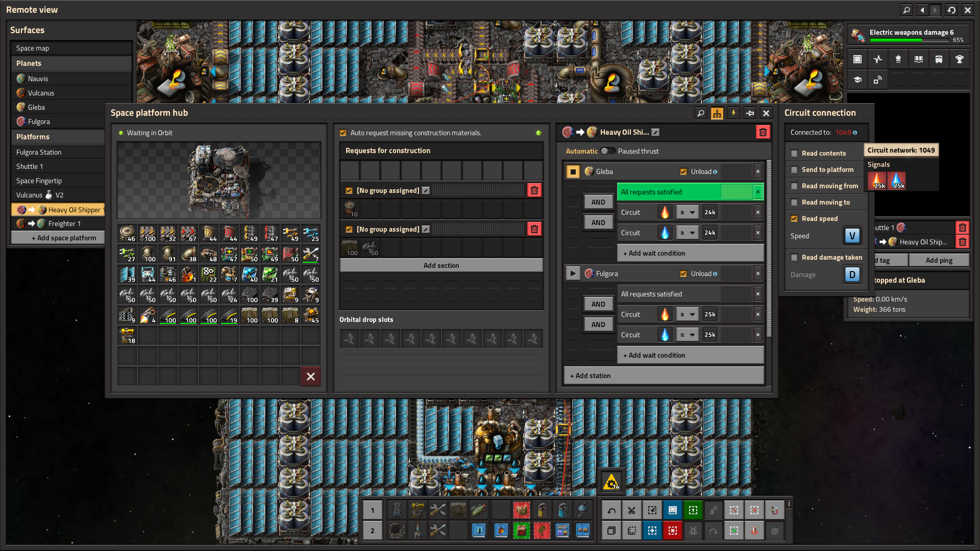Screen dimensions: 980x551
Task: Disable Read speed checkbox
Action: (x=794, y=218)
